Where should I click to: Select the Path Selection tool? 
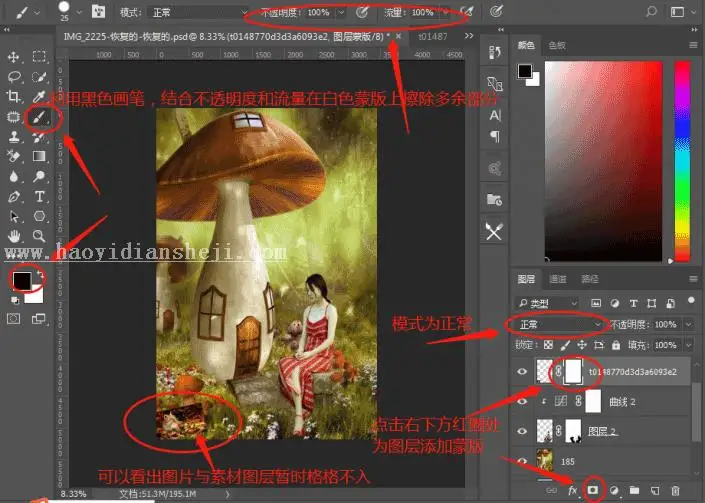[x=14, y=217]
